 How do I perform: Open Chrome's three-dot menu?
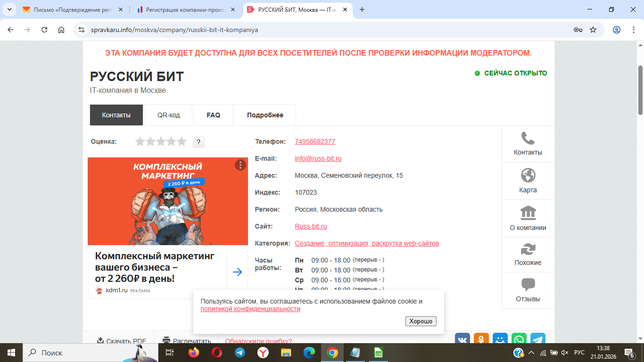click(633, 30)
